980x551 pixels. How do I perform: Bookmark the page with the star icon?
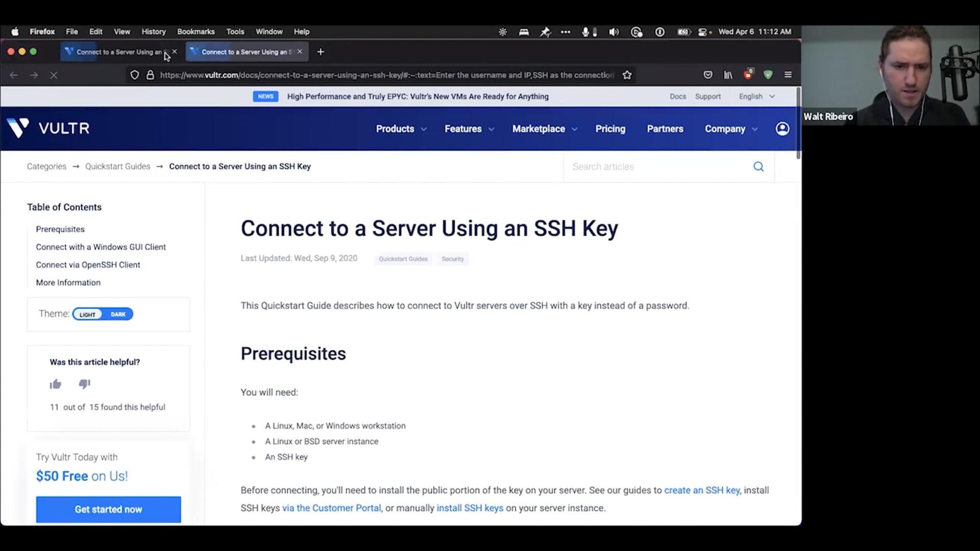[x=627, y=75]
